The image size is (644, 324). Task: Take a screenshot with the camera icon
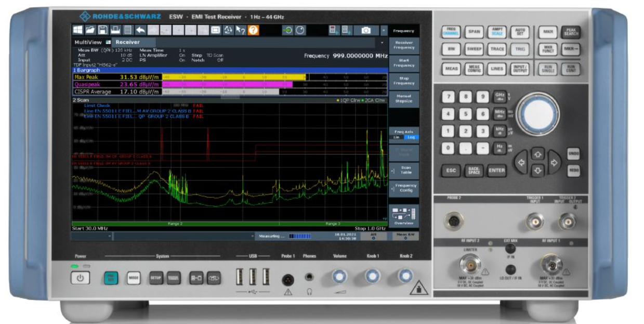(366, 31)
